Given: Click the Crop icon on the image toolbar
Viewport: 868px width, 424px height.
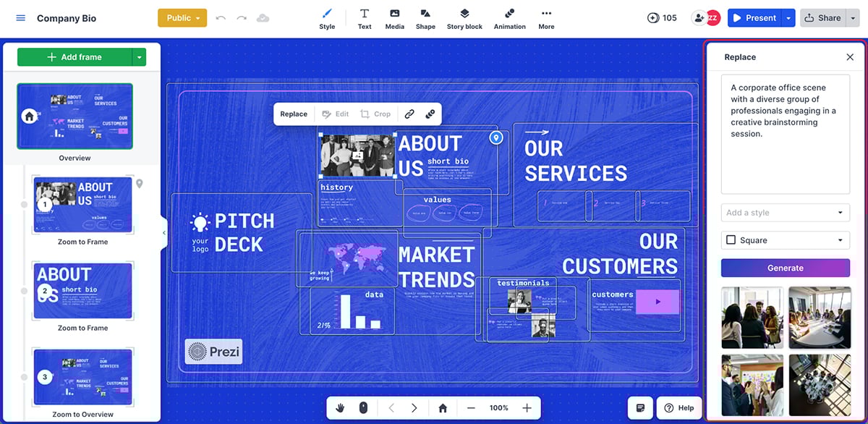Looking at the screenshot, I should (x=376, y=114).
